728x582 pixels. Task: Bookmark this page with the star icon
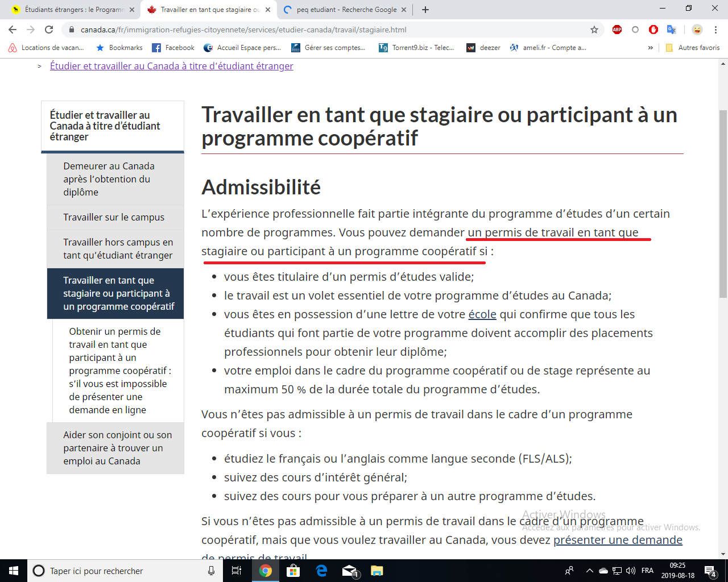[x=594, y=30]
